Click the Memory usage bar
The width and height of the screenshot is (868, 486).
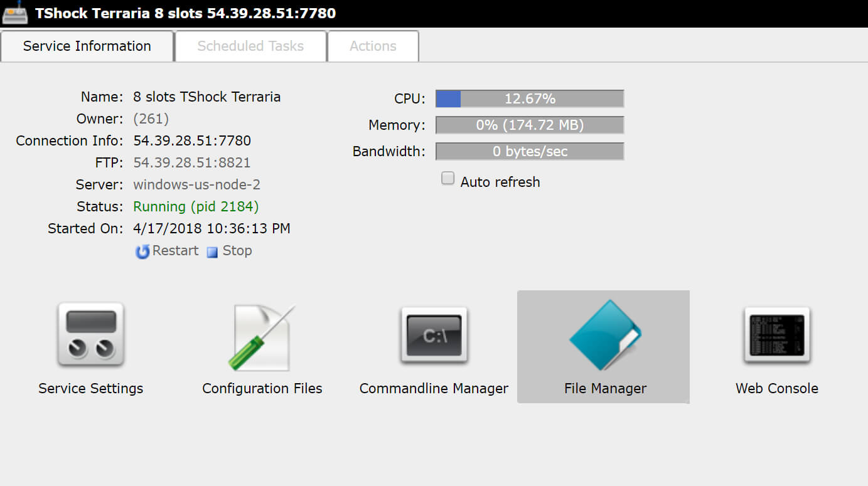[530, 125]
